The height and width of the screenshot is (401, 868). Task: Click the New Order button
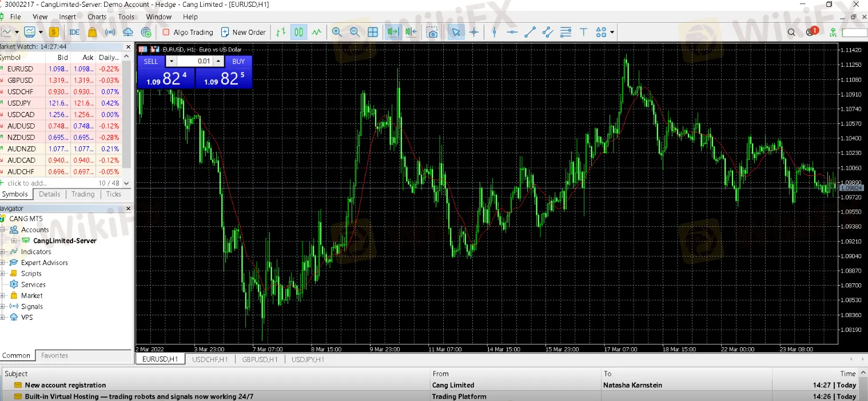tap(244, 32)
